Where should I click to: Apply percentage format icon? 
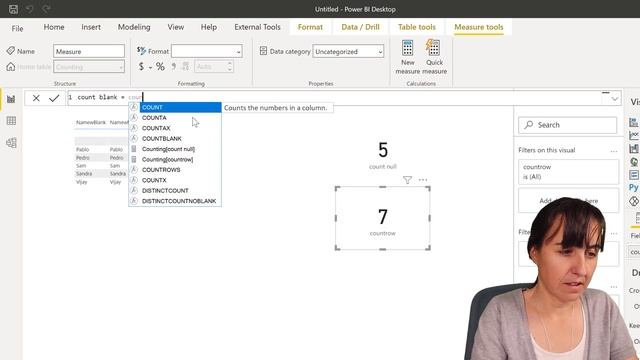160,67
